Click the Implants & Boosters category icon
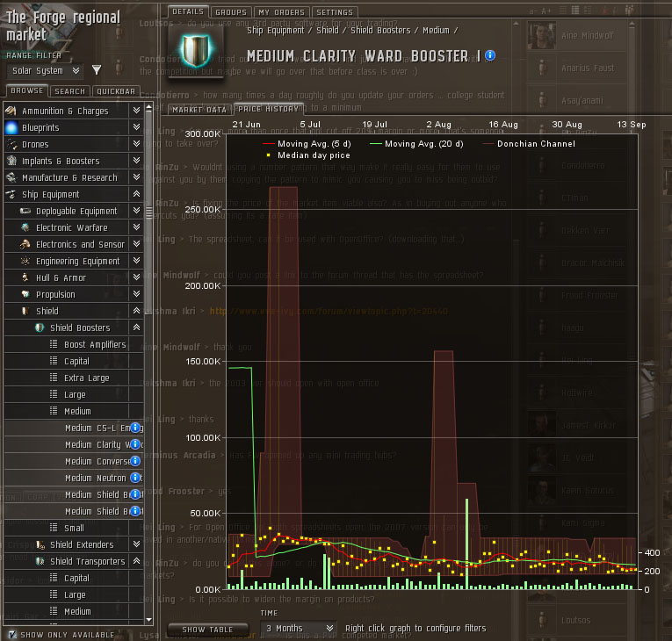The height and width of the screenshot is (641, 672). pos(11,161)
